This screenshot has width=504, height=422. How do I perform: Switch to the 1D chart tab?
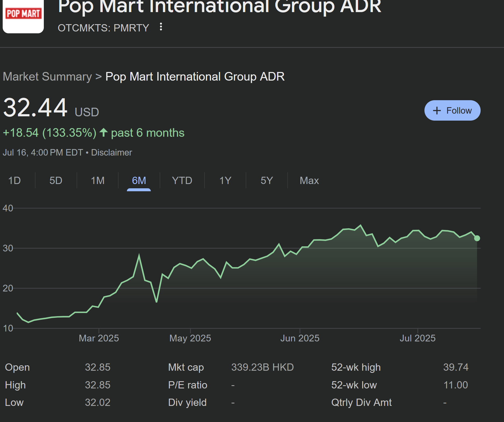15,181
